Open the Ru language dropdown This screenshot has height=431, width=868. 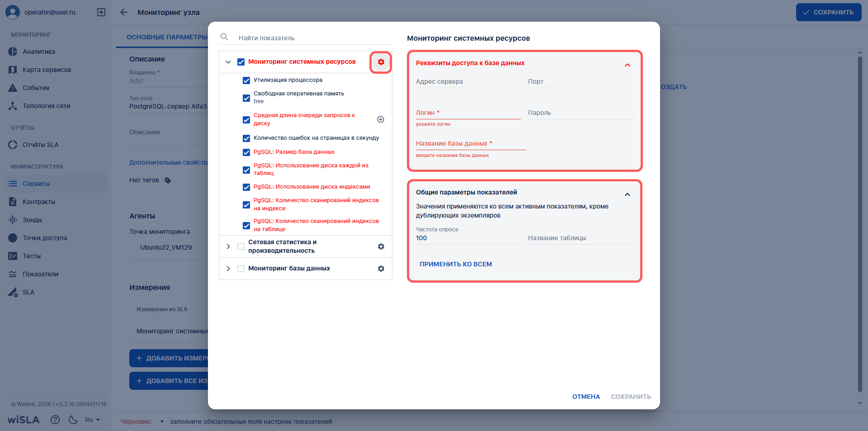92,420
